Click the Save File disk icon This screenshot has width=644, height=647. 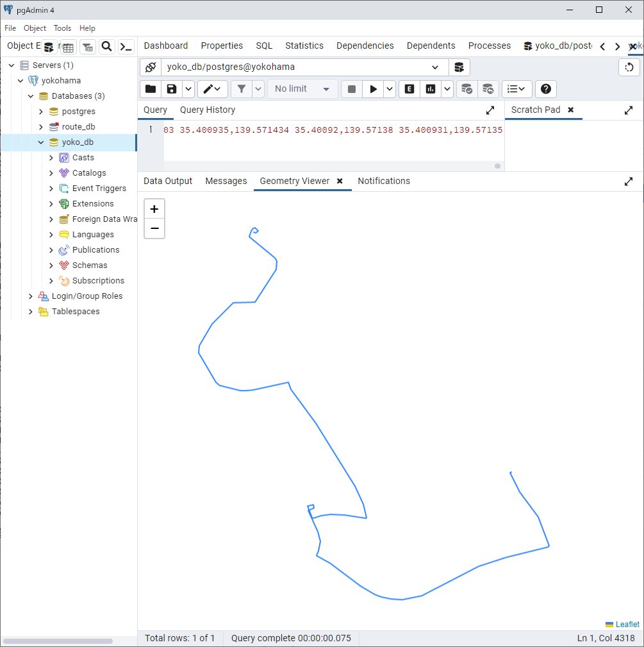[171, 89]
